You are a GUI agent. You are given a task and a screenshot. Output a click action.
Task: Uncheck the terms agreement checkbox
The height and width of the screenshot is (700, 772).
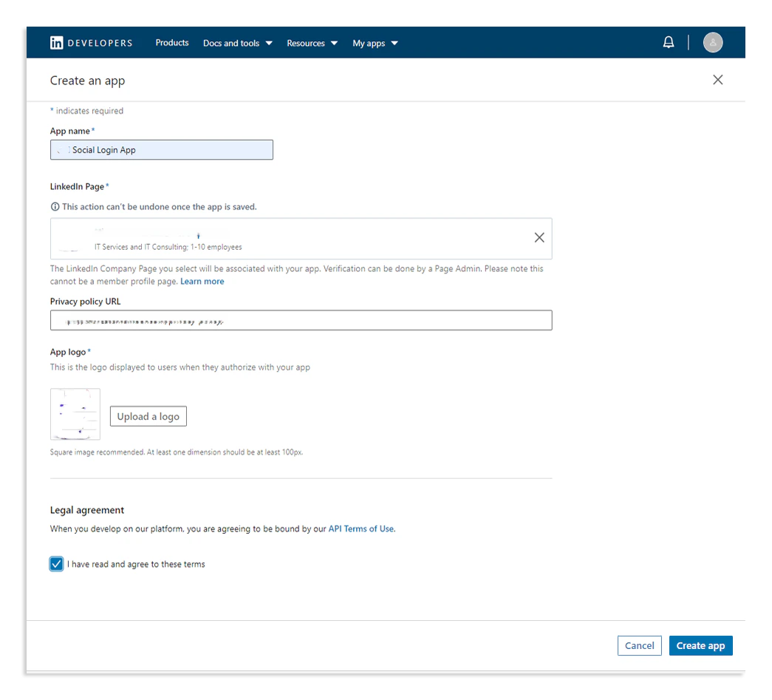[56, 563]
